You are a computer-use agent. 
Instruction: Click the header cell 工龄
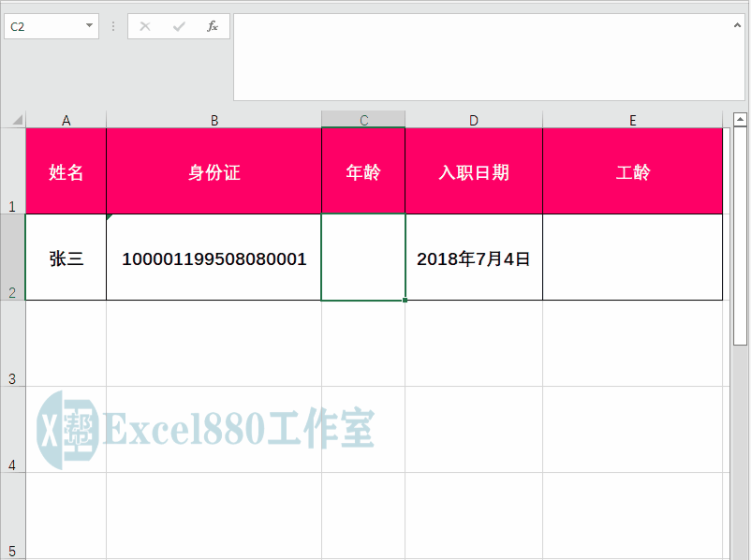(x=633, y=171)
